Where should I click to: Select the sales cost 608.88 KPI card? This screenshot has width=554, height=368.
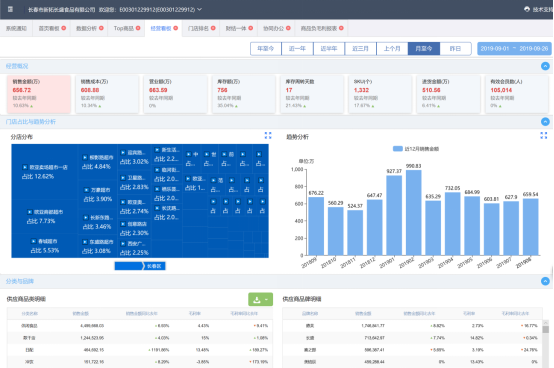107,94
